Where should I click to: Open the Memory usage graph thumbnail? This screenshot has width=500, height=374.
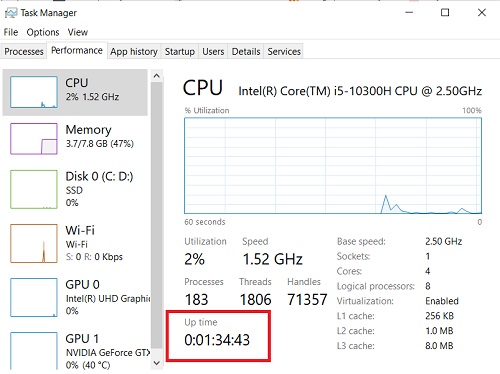[x=34, y=139]
